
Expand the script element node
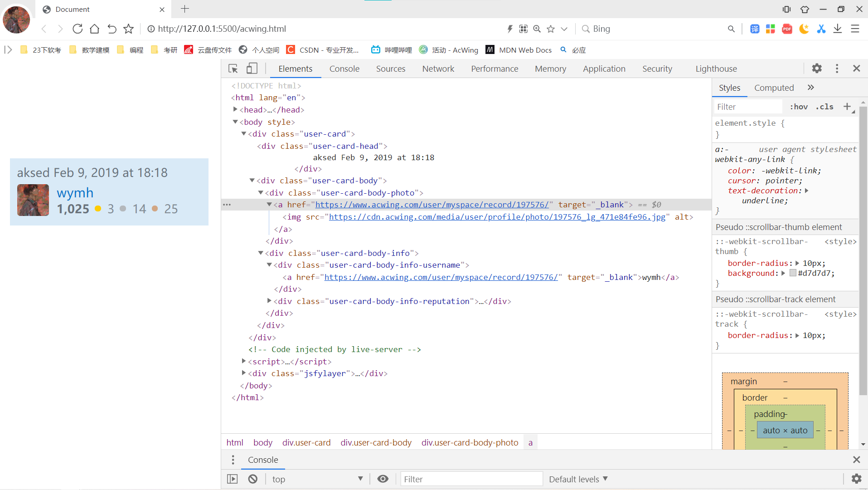(x=244, y=361)
